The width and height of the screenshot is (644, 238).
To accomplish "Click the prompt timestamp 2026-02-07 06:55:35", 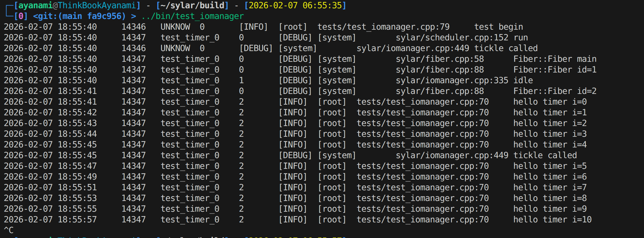I will (295, 6).
